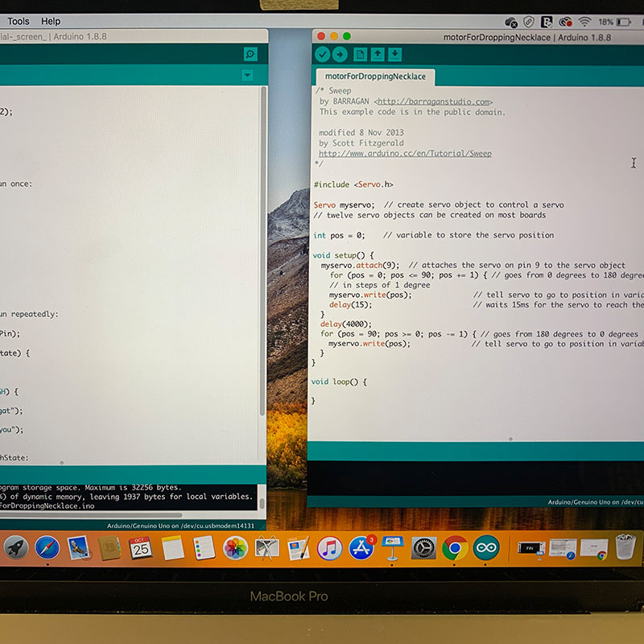The width and height of the screenshot is (644, 644).
Task: Click the 'Servo myservo;' declaration line
Action: click(344, 205)
